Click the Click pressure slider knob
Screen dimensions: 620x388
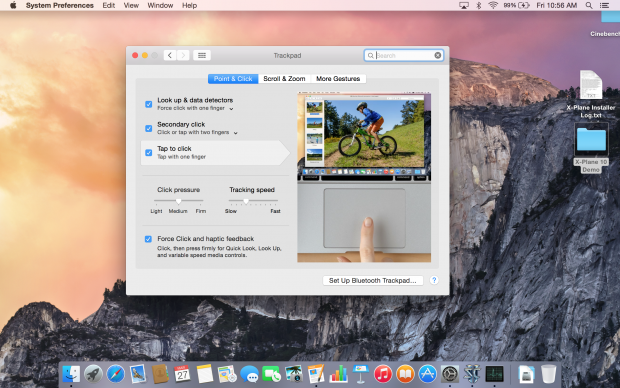coord(179,201)
